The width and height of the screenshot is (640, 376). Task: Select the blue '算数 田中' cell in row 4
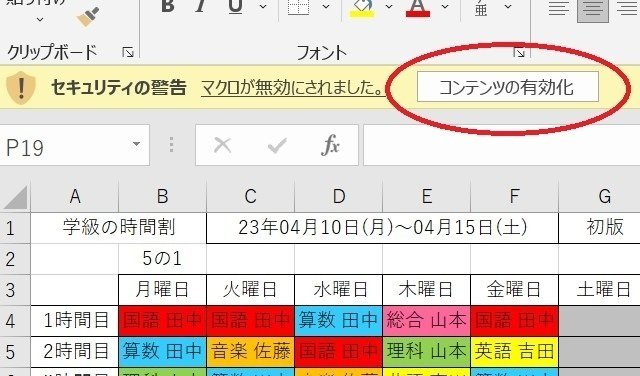pos(338,321)
